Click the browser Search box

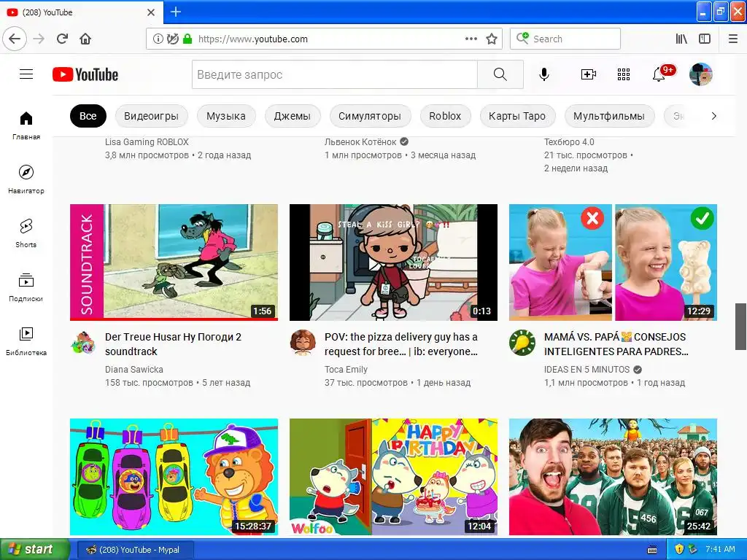565,39
